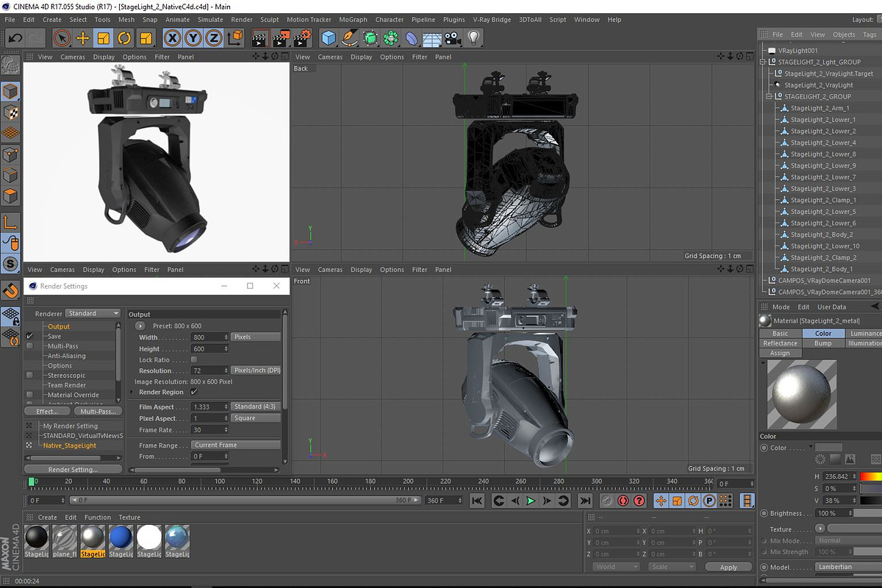Adjust the V value slider
Viewport: 882px width, 588px height.
(872, 501)
